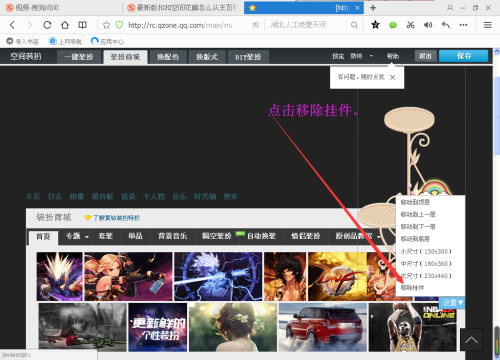Bookmark the page with the star outline icon

[x=106, y=25]
